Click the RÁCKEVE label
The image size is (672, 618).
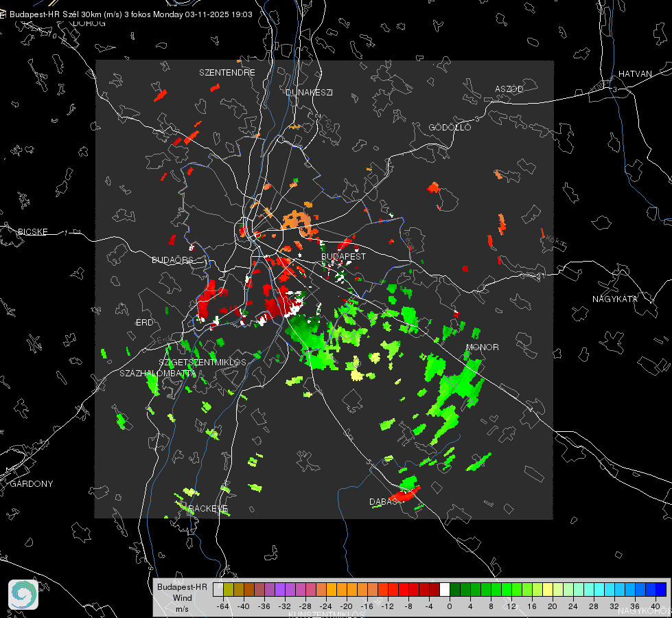(208, 508)
